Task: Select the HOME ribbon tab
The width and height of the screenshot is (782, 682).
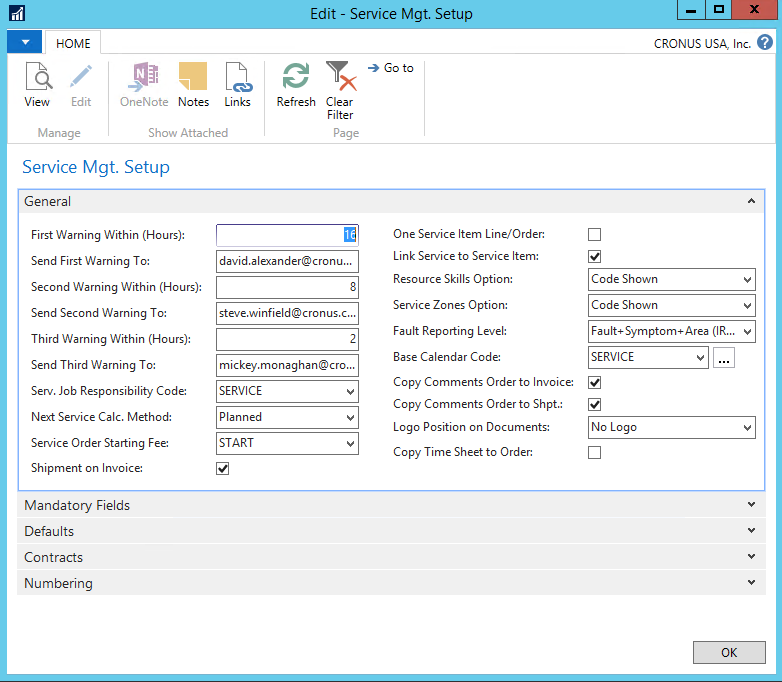Action: tap(73, 43)
